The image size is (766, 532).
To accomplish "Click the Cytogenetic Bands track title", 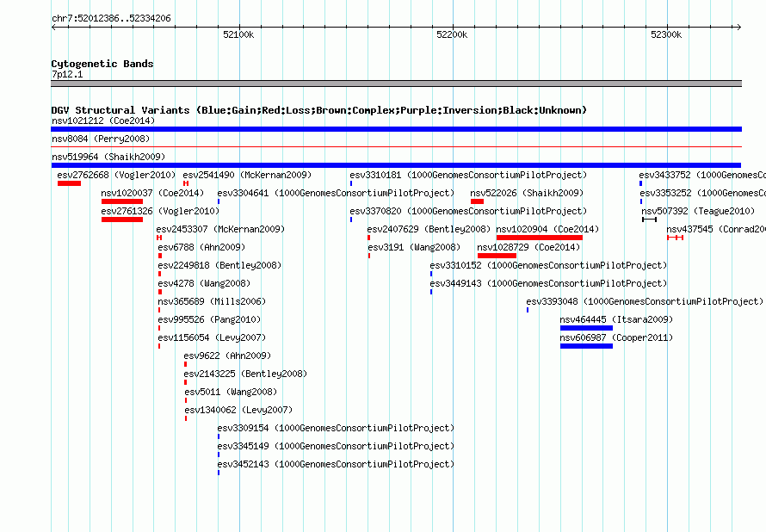I will 102,64.
